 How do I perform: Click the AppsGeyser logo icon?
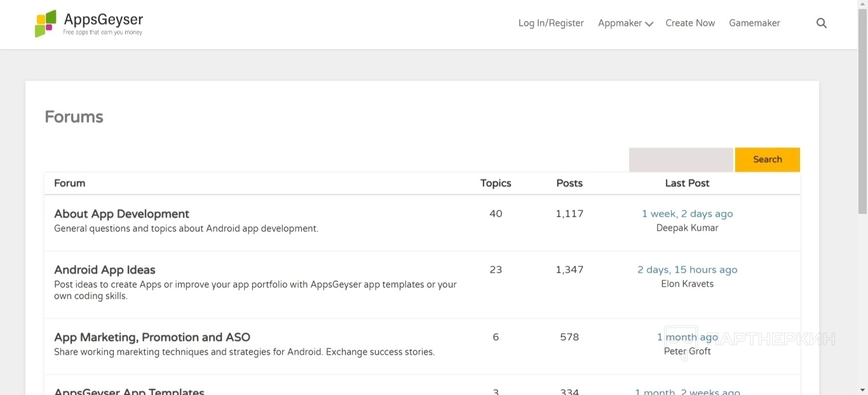click(46, 24)
